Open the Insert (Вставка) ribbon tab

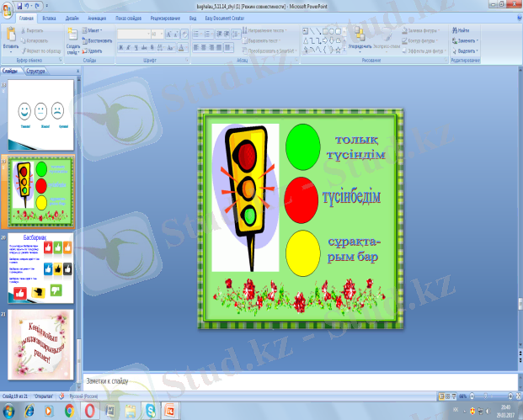point(51,16)
